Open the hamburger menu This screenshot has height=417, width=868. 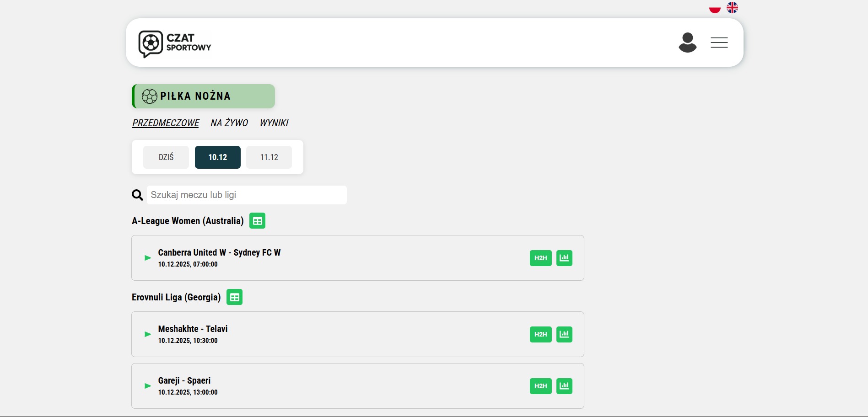click(719, 43)
